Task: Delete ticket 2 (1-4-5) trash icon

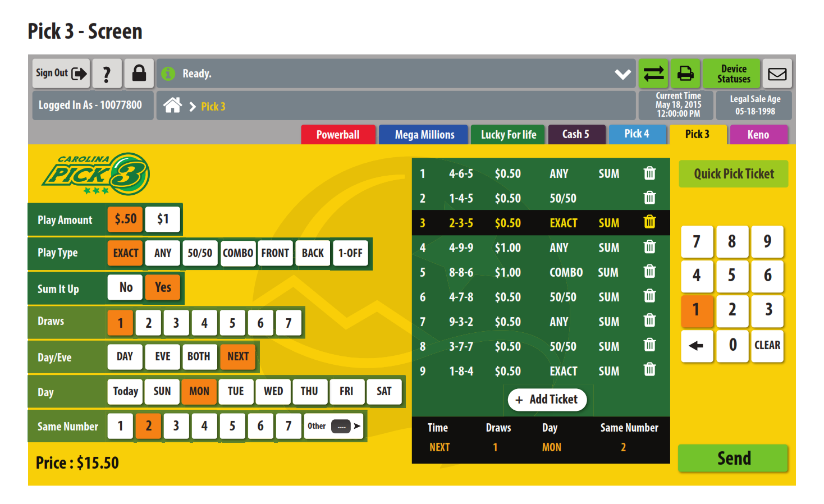Action: coord(649,198)
